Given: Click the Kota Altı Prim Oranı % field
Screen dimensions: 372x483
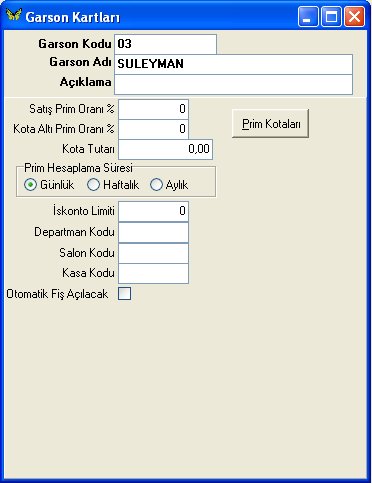Looking at the screenshot, I should [x=153, y=129].
